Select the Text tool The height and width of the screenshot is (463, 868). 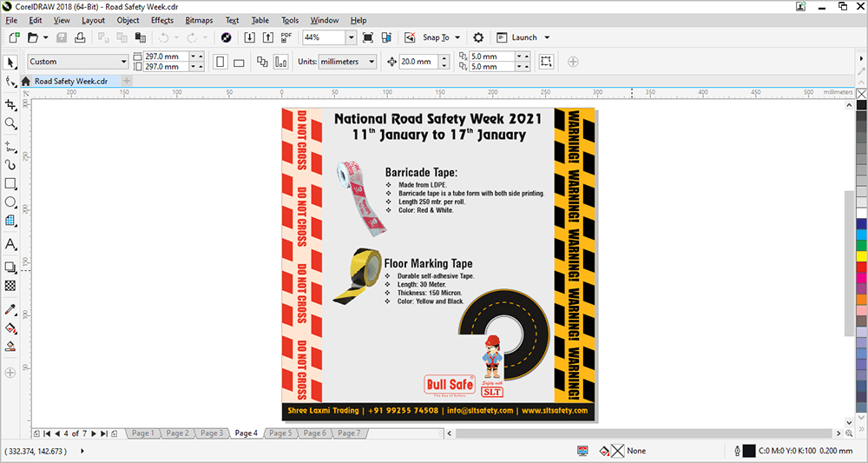(10, 244)
